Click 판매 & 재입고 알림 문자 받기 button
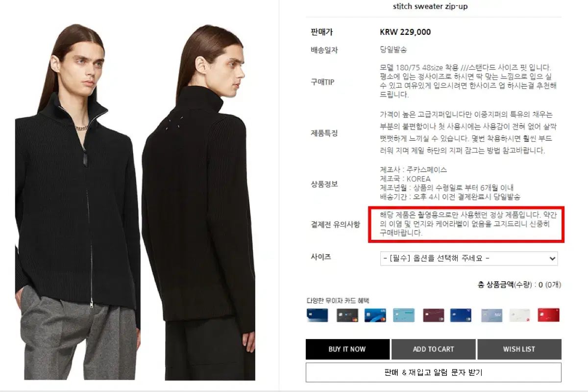The height and width of the screenshot is (392, 588). click(434, 372)
